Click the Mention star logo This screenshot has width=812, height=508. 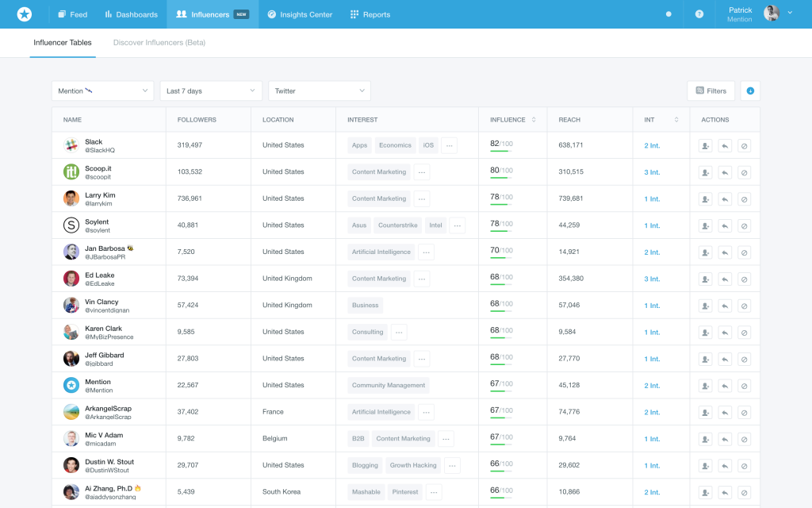(x=25, y=14)
